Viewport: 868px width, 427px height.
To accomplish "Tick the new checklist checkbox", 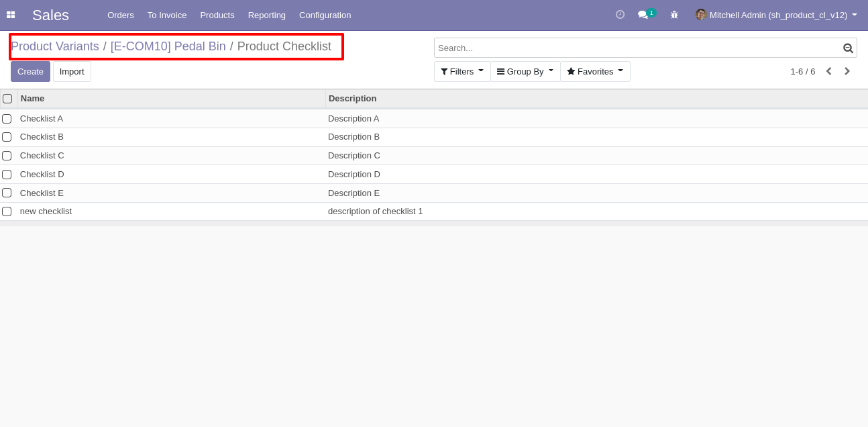I will [7, 211].
